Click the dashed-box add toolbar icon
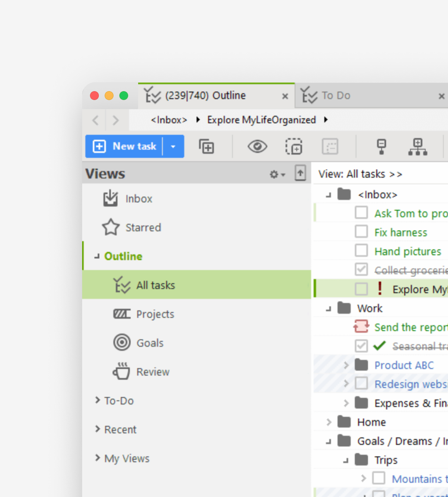The width and height of the screenshot is (448, 497). click(294, 146)
